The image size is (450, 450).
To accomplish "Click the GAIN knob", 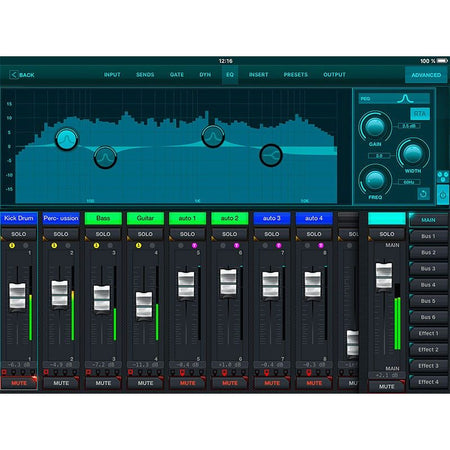I will [375, 127].
